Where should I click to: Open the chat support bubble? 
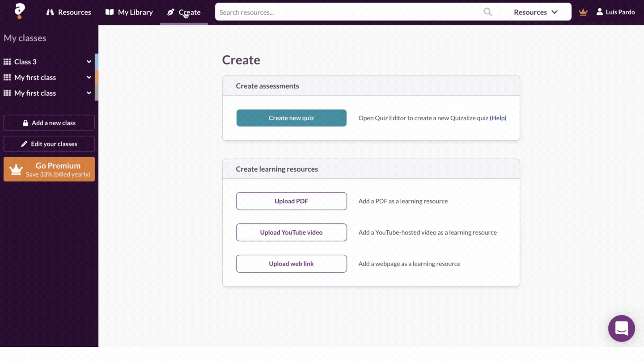[622, 328]
